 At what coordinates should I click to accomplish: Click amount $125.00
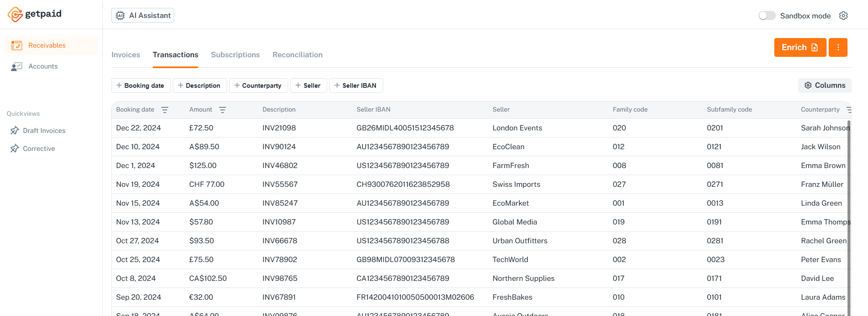[203, 166]
